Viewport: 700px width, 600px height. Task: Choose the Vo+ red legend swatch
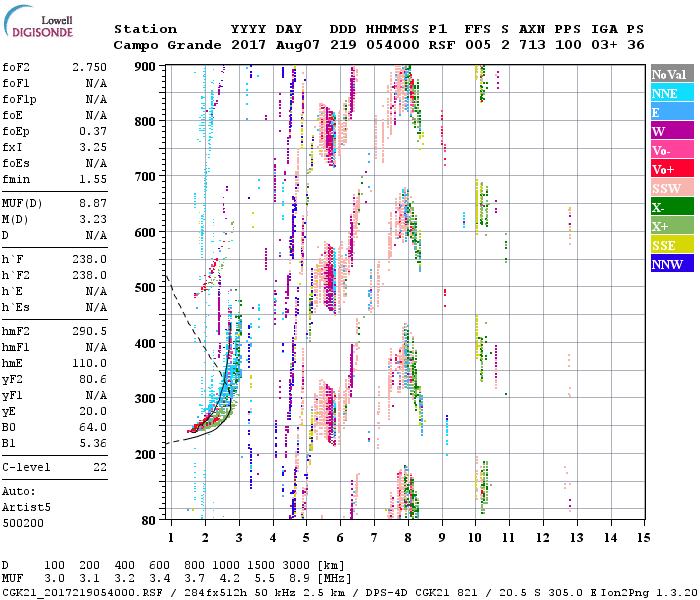[671, 169]
